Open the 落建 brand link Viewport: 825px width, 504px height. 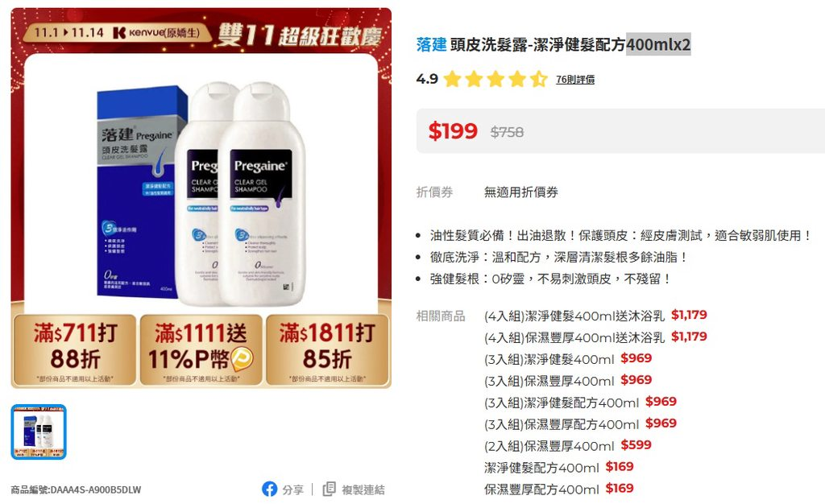432,44
